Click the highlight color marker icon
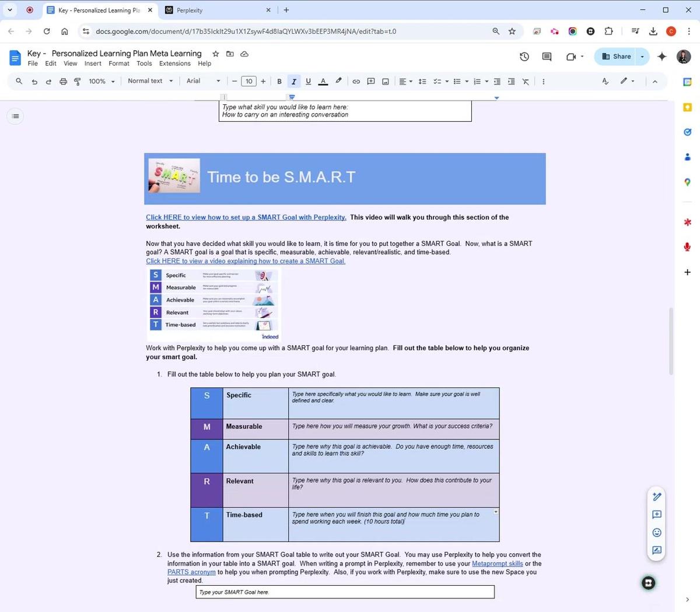Screen dimensions: 700x612 (x=338, y=82)
